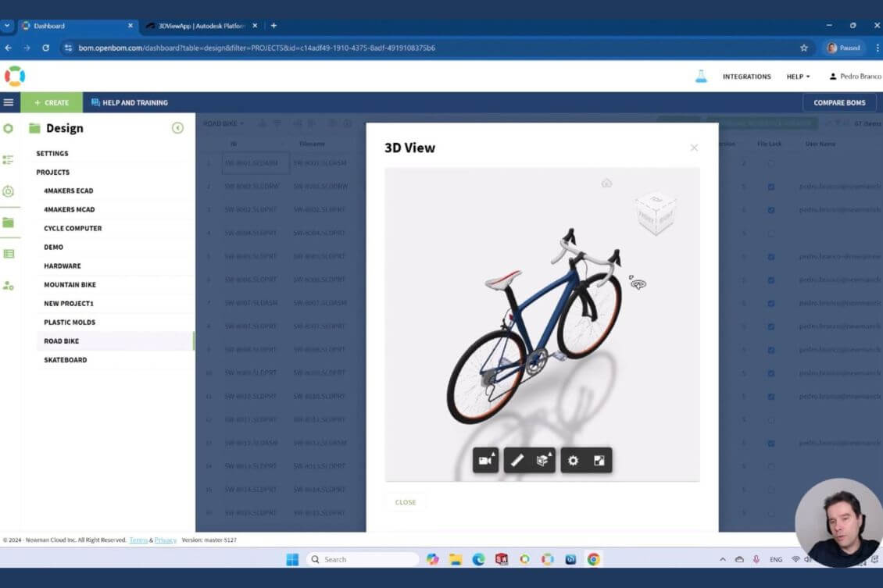The image size is (883, 588).
Task: Open the NEW PROJECT1 project
Action: coord(69,303)
